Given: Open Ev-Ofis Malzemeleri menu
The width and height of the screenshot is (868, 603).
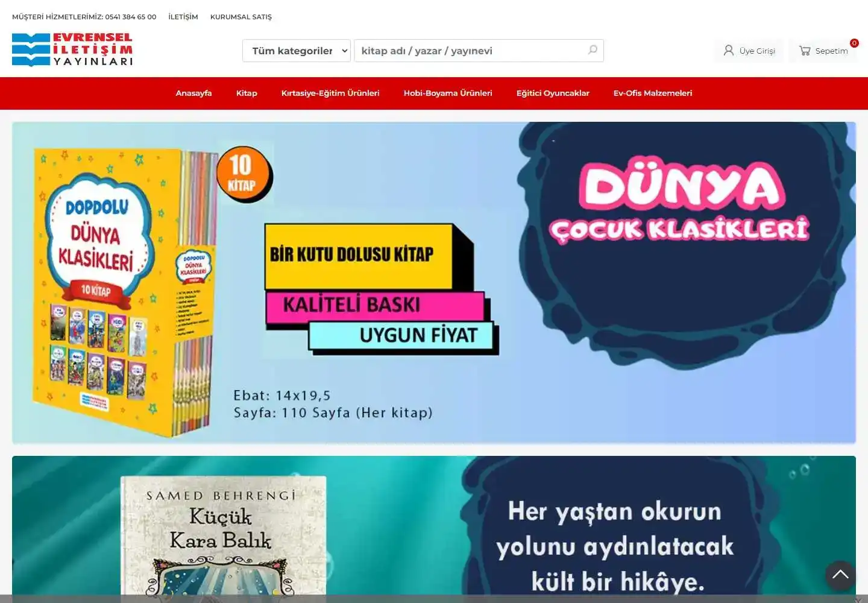Looking at the screenshot, I should [653, 93].
